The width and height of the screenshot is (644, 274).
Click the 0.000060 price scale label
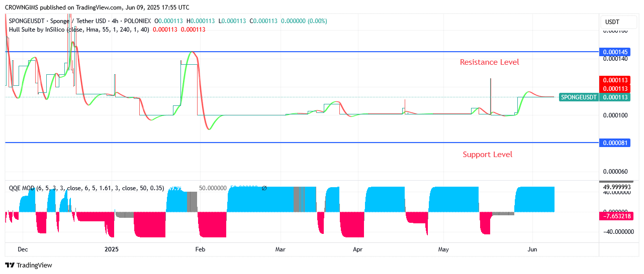615,172
